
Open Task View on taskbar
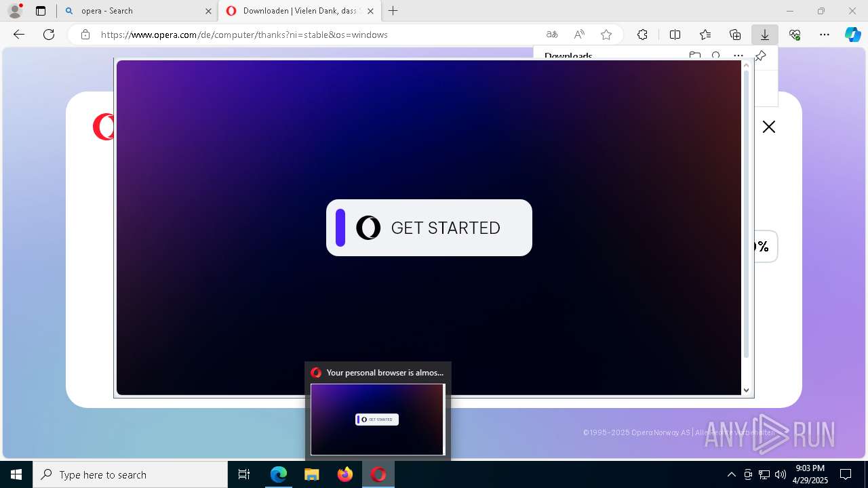click(244, 474)
